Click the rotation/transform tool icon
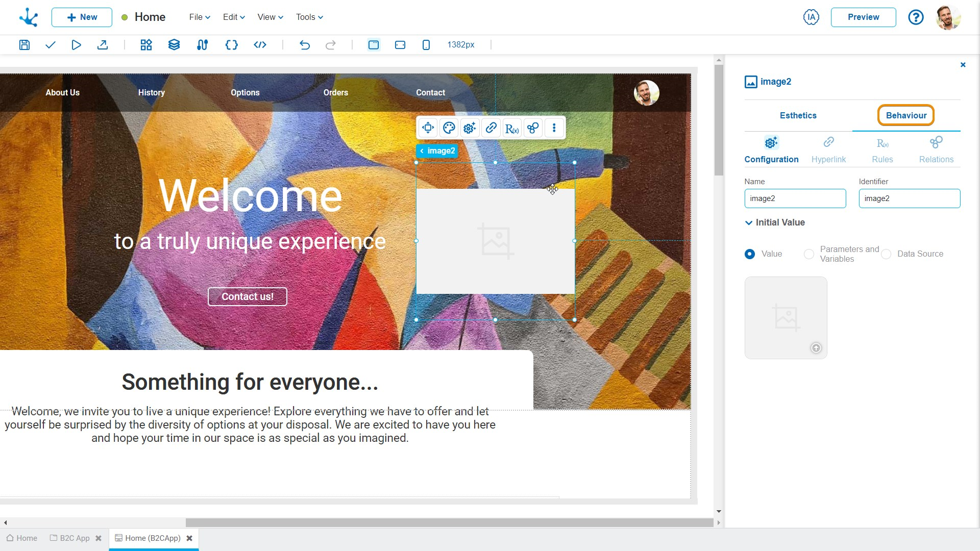The image size is (980, 551). click(427, 128)
